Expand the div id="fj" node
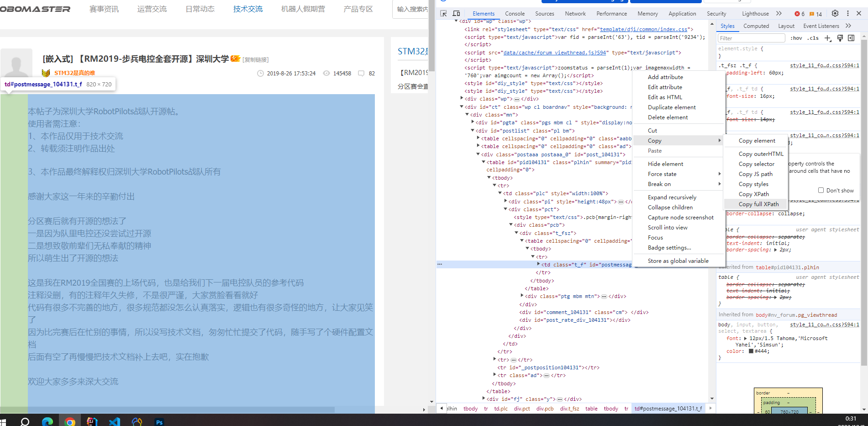The width and height of the screenshot is (868, 426). tap(484, 399)
